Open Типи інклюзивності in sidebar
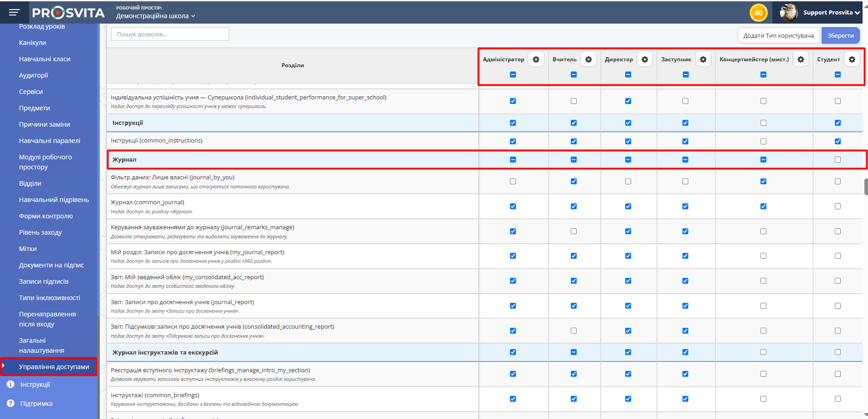The height and width of the screenshot is (419, 868). [49, 298]
